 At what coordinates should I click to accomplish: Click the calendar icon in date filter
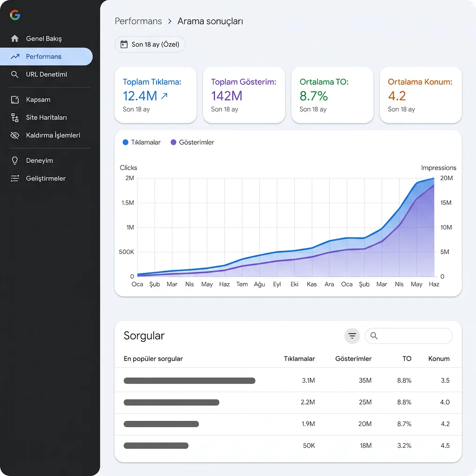point(124,44)
